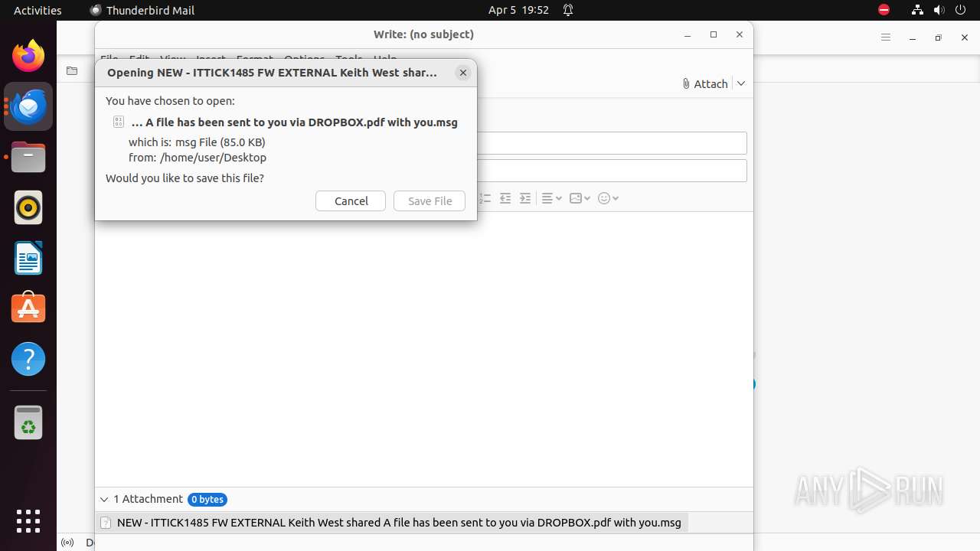Screen dimensions: 980x551
Task: Open LibreOffice Writer from the dock
Action: click(x=28, y=258)
